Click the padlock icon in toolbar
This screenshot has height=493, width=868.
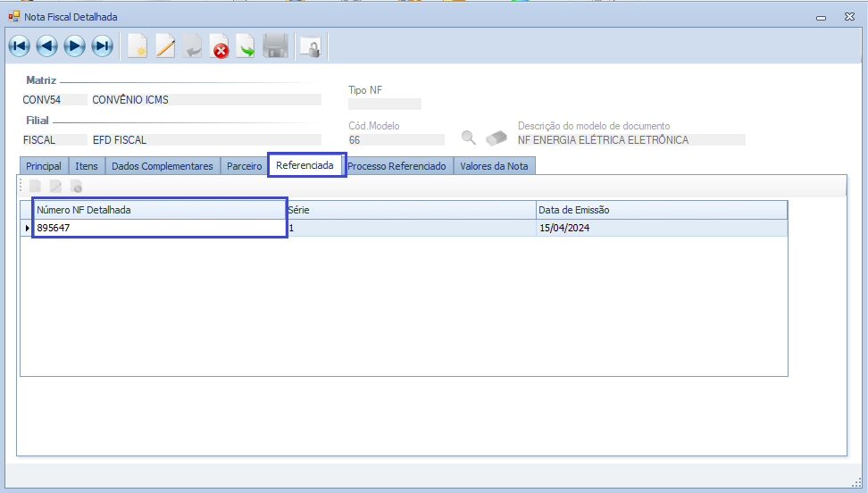(x=311, y=46)
